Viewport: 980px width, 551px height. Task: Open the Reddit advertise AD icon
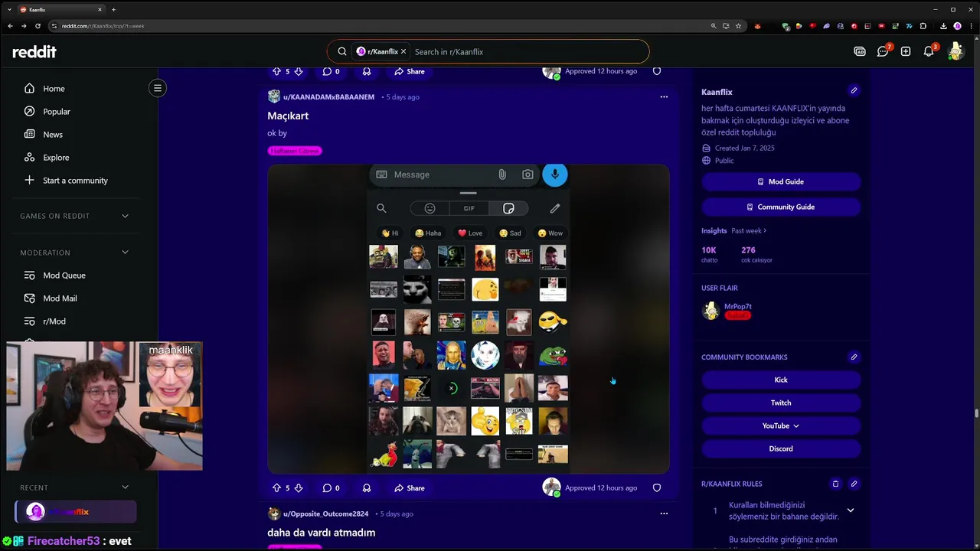pos(860,52)
